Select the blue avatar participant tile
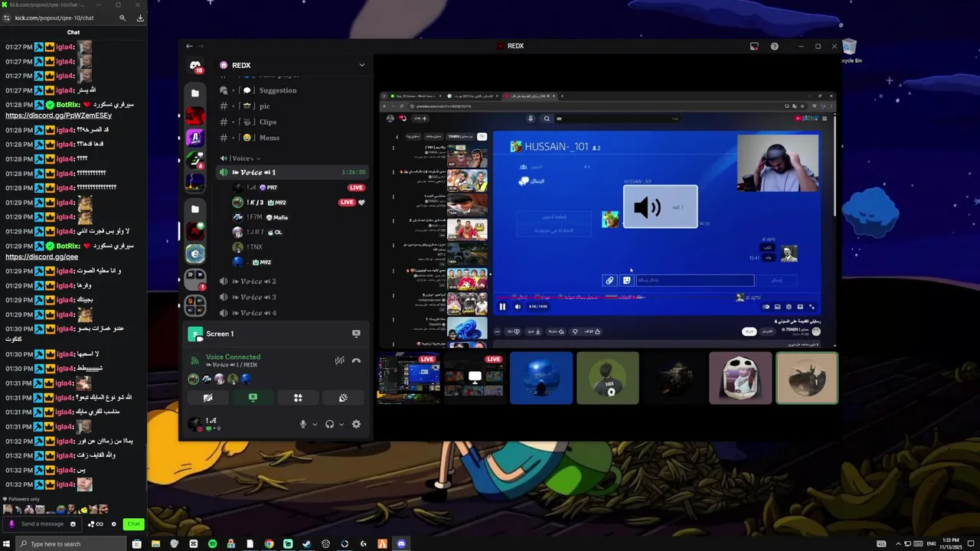The image size is (980, 551). (541, 378)
